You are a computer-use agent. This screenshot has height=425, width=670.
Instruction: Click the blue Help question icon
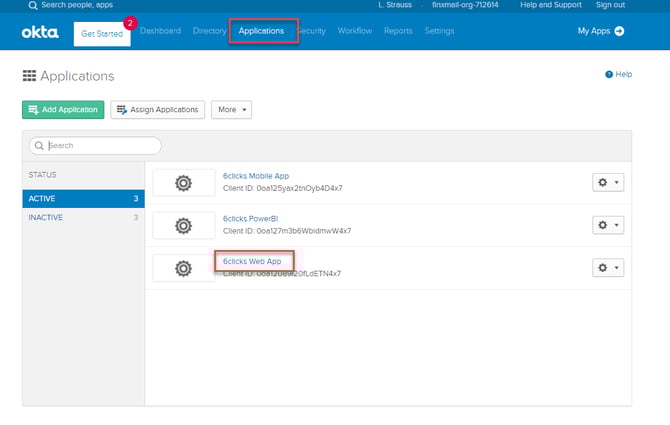608,75
